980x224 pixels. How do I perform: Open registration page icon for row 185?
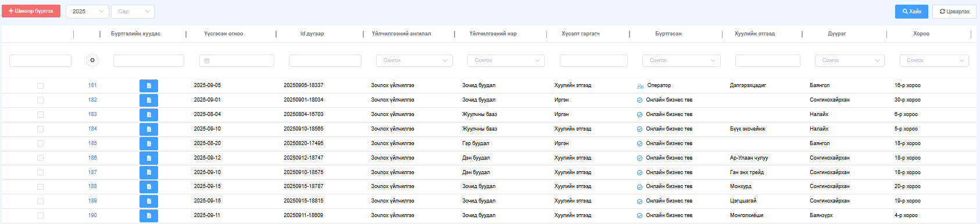[149, 143]
